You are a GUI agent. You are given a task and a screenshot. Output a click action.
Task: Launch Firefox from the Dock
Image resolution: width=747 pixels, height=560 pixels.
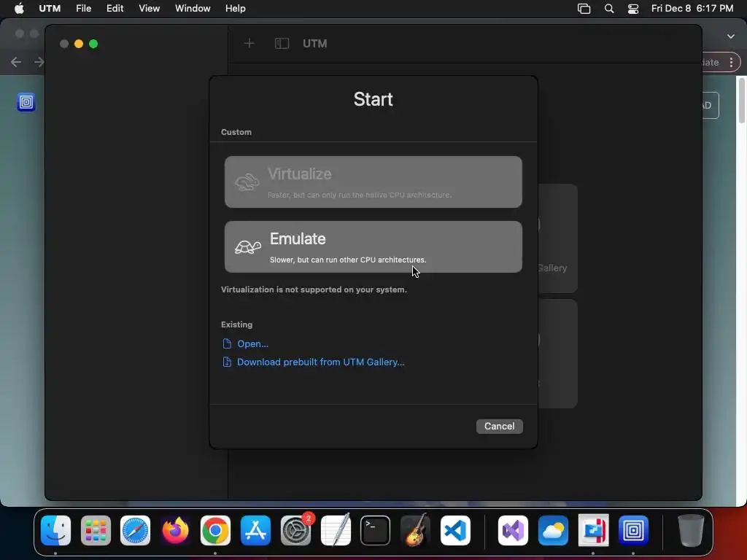[x=175, y=531]
